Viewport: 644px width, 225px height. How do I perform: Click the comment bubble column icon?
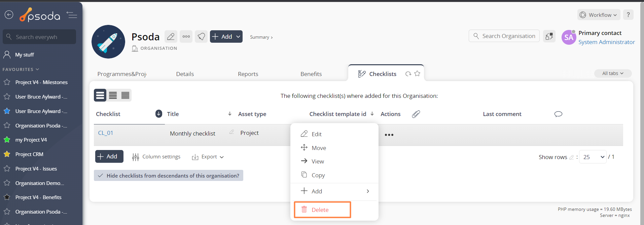coord(558,114)
